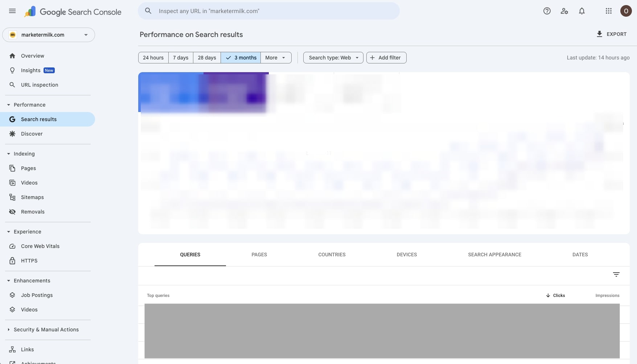Open users and settings icon
This screenshot has height=364, width=637.
pos(564,11)
